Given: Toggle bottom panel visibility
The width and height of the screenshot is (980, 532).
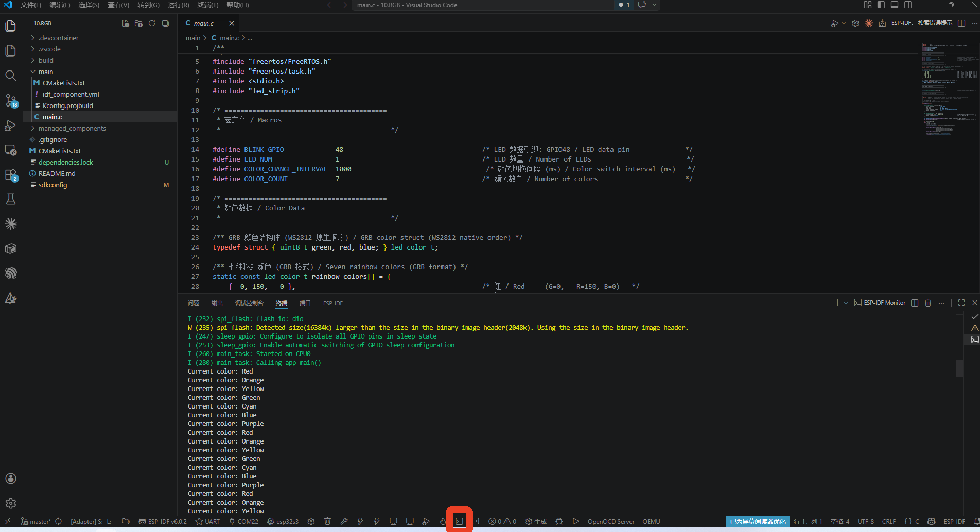Looking at the screenshot, I should (x=895, y=5).
